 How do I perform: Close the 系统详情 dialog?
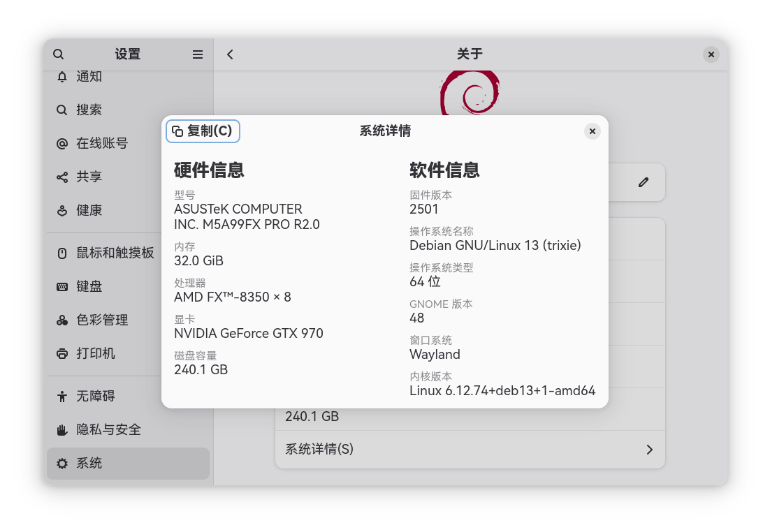point(593,131)
